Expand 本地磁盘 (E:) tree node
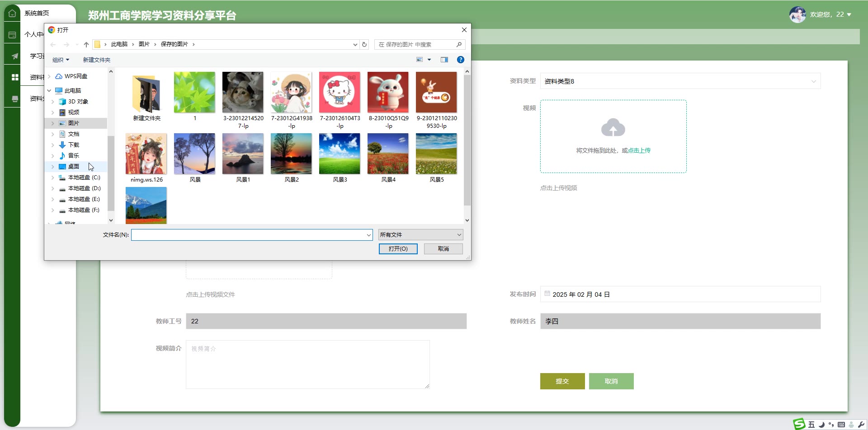This screenshot has width=868, height=430. tap(52, 199)
